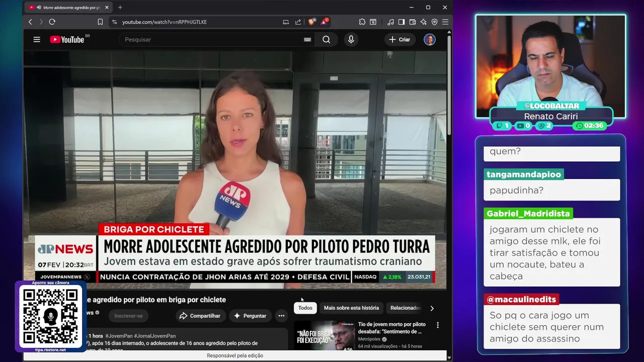Open the browser extensions puzzle icon
644x362 pixels.
click(362, 22)
